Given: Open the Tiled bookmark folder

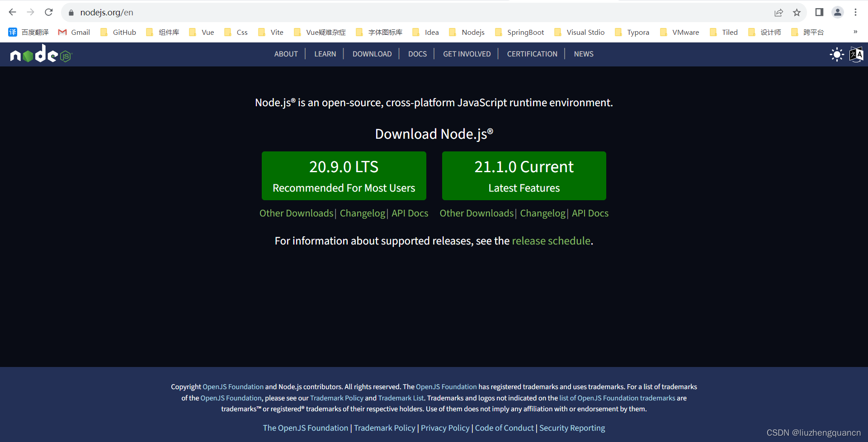Looking at the screenshot, I should 724,32.
